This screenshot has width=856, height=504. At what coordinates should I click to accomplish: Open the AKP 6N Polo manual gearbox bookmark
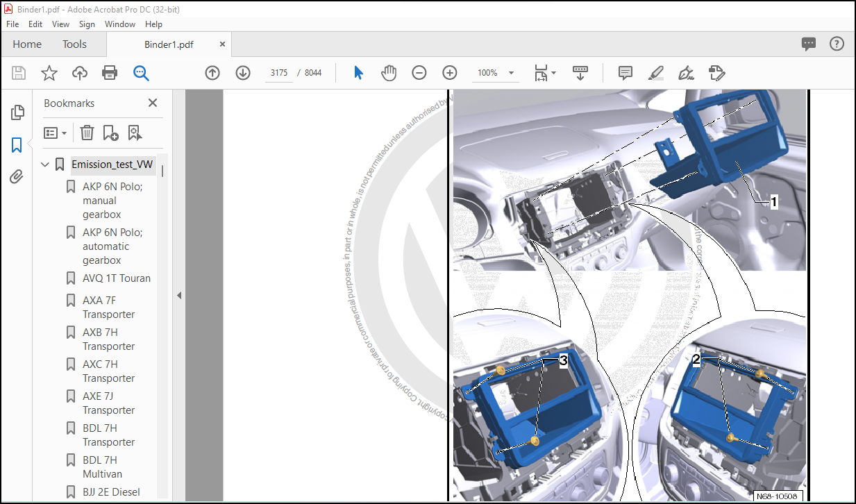(112, 201)
